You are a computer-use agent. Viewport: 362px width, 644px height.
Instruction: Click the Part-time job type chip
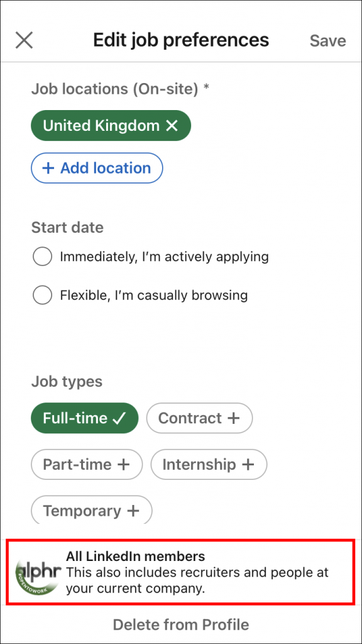point(86,465)
